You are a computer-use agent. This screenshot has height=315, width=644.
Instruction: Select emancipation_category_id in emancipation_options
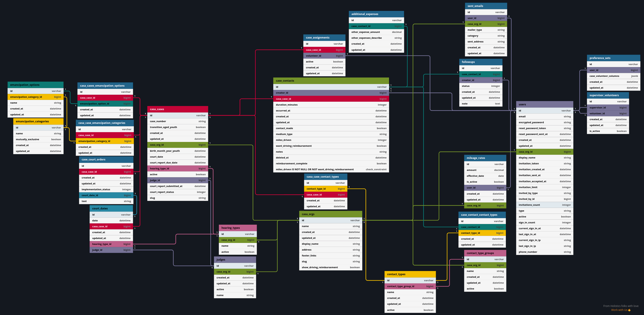[x=35, y=97]
